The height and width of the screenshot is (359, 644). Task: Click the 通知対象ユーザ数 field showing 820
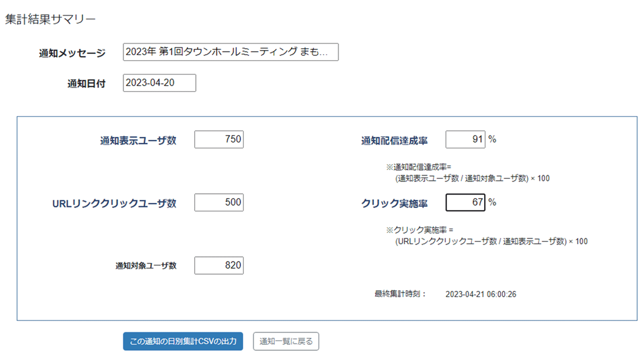point(219,265)
